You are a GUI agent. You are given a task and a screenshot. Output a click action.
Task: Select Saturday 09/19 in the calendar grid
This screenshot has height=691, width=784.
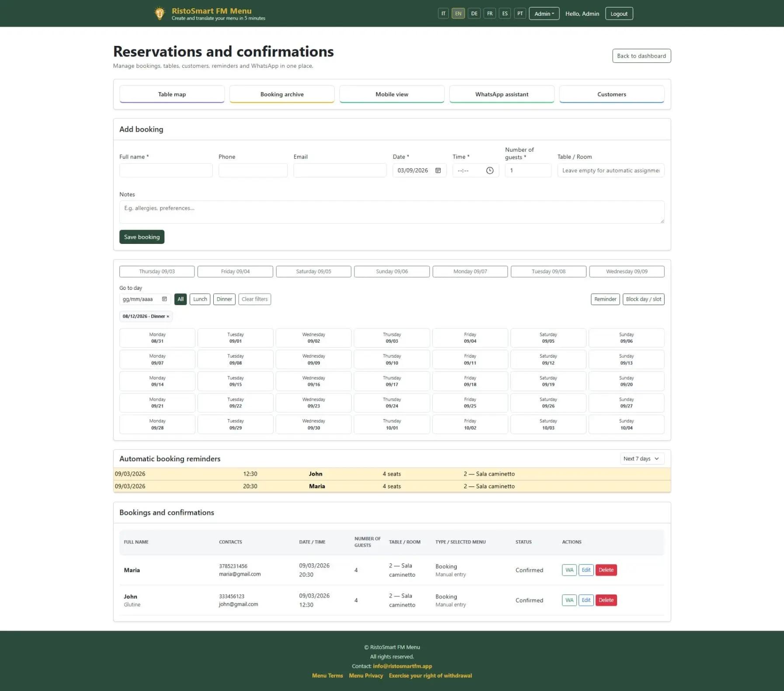[548, 381]
